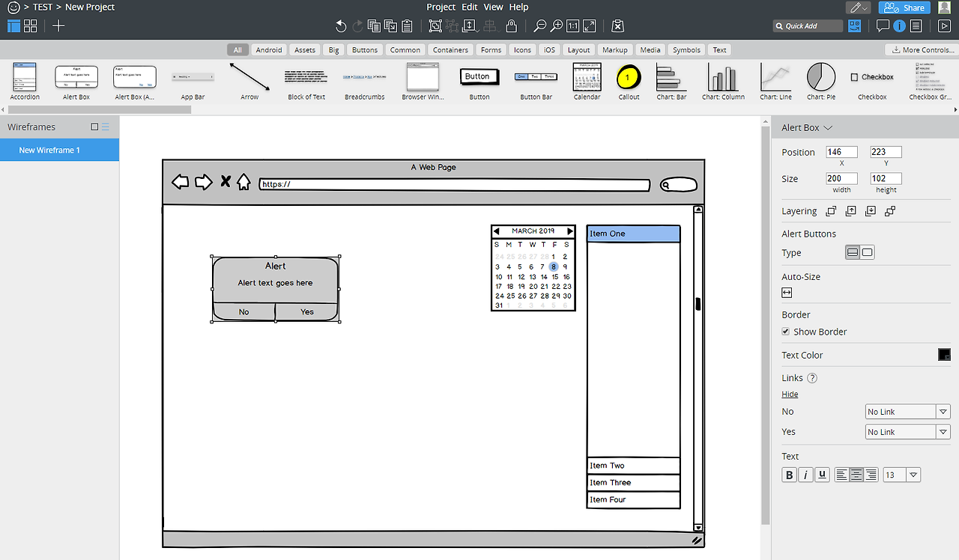Click the Toggle Markup clipboard icon
This screenshot has height=560, width=959.
(617, 26)
